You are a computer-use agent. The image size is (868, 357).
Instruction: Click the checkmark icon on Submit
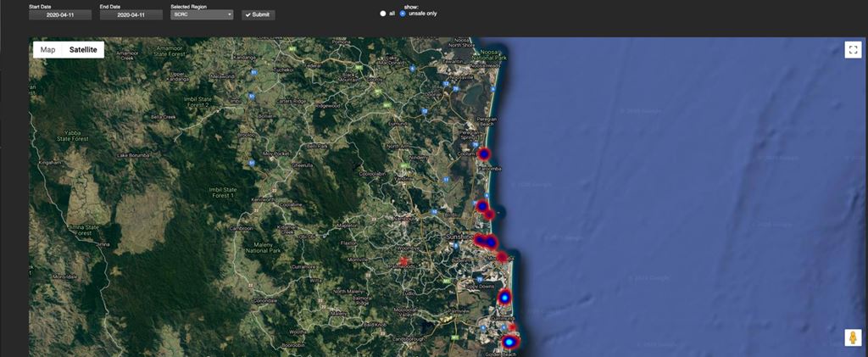pyautogui.click(x=248, y=14)
